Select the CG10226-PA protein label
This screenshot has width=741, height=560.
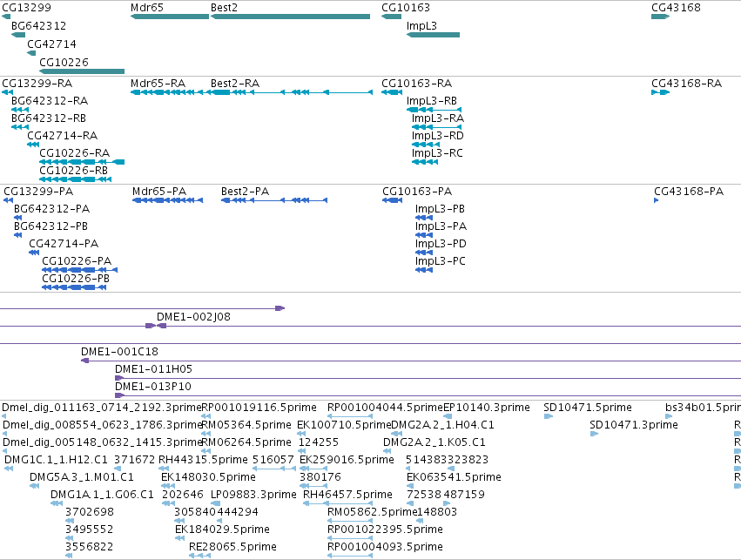pyautogui.click(x=77, y=261)
